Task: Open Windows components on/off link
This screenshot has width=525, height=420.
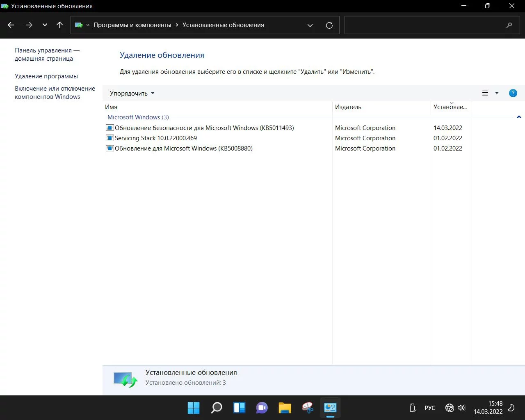Action: tap(55, 93)
